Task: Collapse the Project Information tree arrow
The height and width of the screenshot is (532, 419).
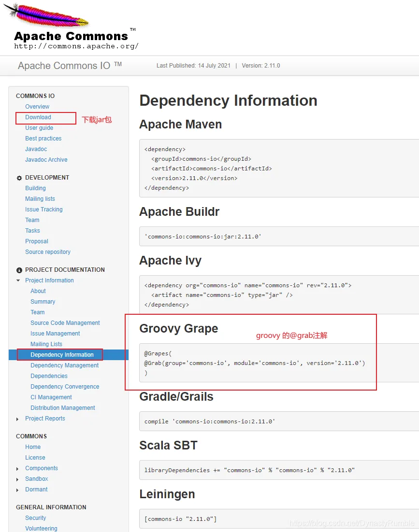Action: [18, 280]
